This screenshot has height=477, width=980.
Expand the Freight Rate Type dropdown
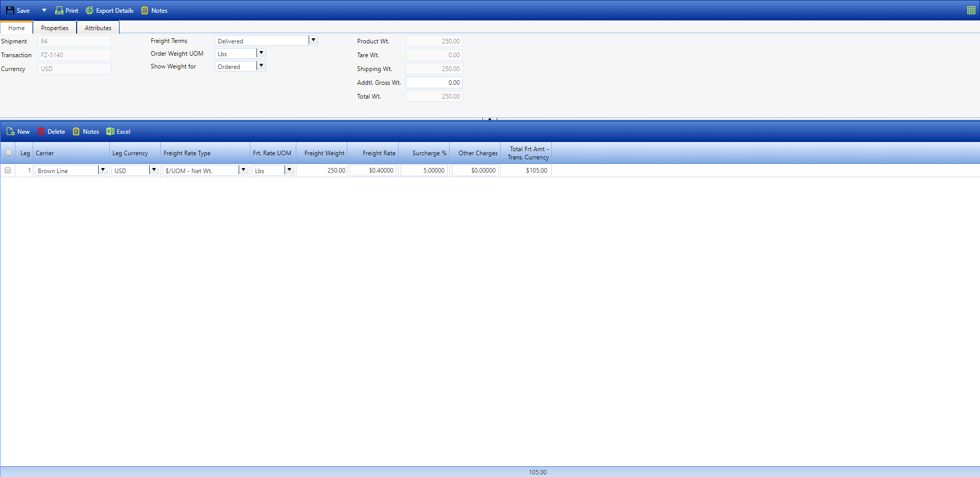(243, 170)
